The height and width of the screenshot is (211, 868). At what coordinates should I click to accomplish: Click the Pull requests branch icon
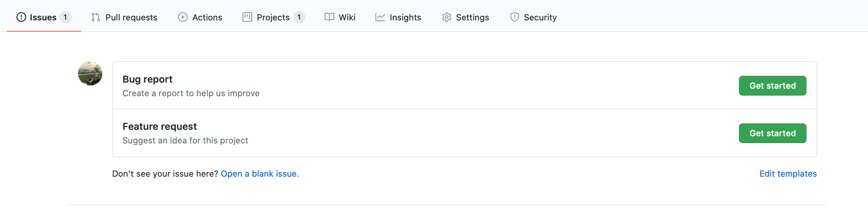coord(95,17)
